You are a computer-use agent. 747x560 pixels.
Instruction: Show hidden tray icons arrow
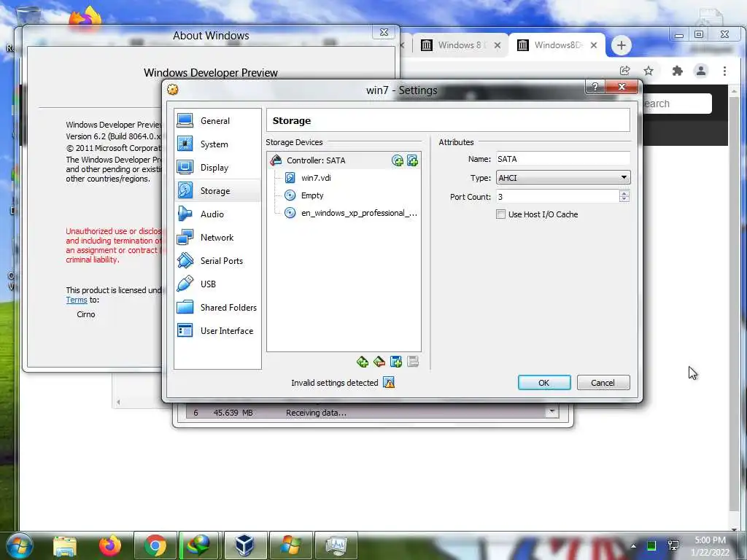pos(633,546)
